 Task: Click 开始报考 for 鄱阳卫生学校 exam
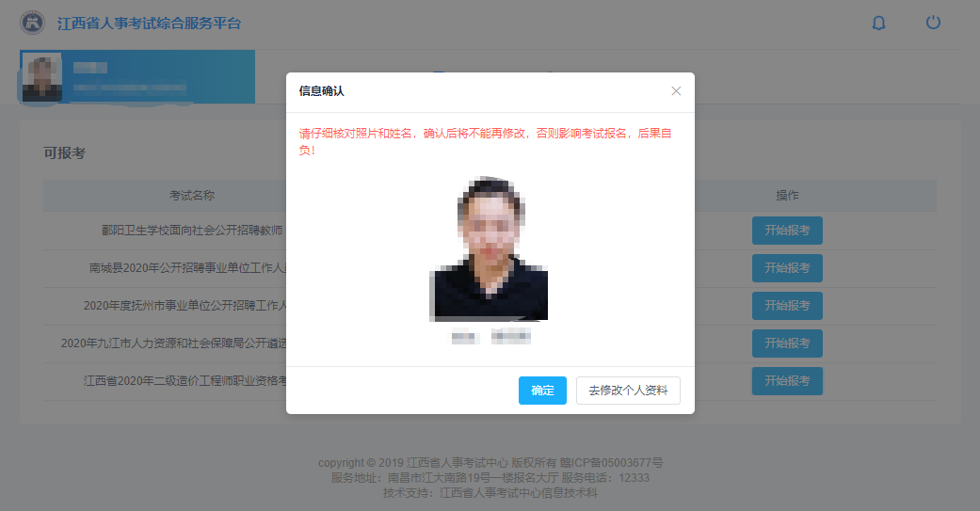click(x=787, y=231)
